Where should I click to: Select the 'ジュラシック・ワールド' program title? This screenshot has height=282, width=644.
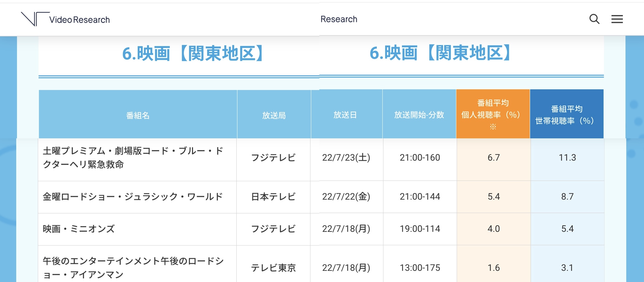133,197
